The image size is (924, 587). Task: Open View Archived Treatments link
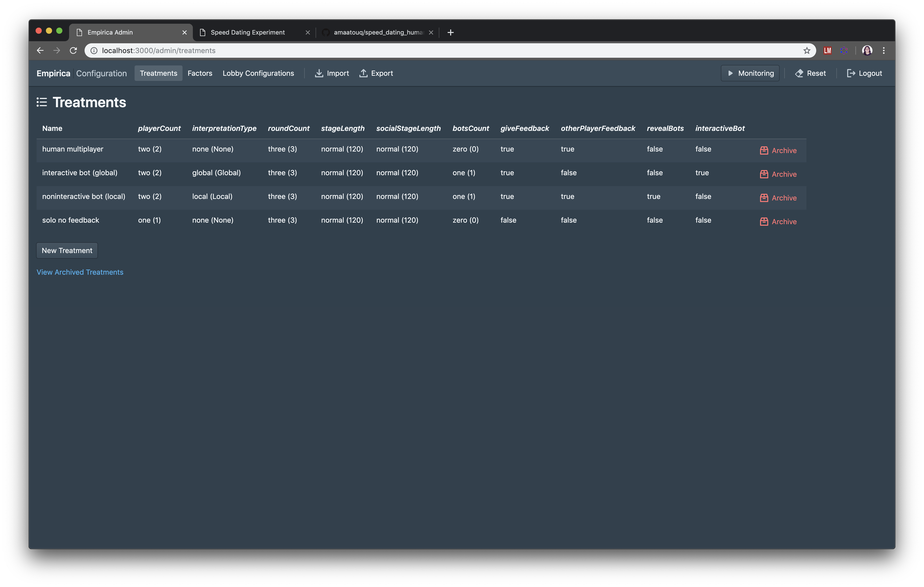[80, 272]
